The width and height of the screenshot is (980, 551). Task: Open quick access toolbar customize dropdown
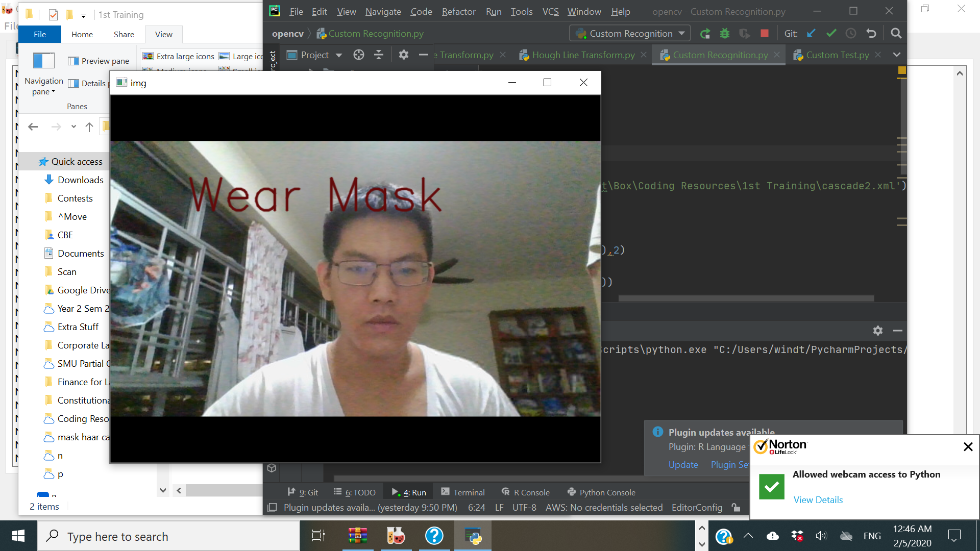point(83,15)
